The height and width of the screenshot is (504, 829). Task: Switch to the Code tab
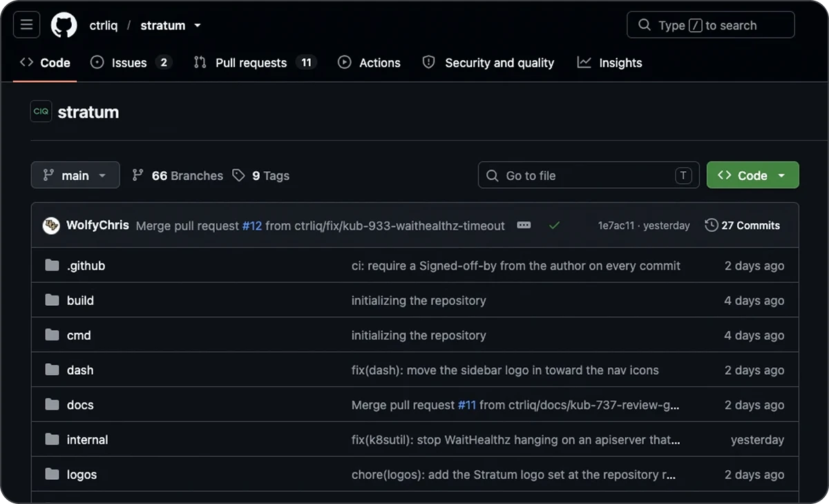[x=45, y=63]
